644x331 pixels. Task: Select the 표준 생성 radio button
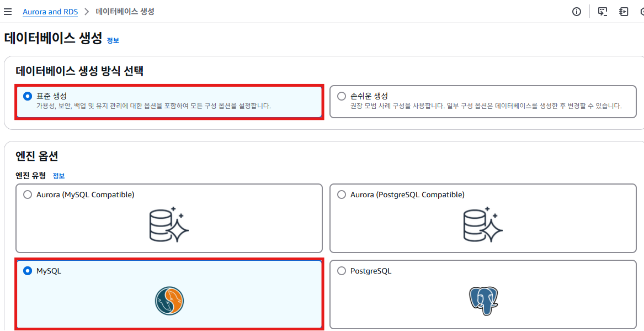click(28, 96)
